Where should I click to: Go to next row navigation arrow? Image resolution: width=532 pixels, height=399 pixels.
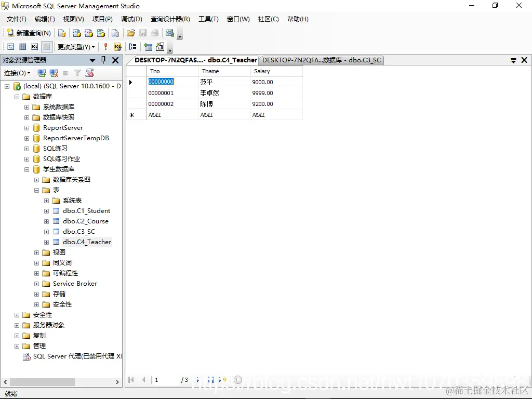tap(198, 380)
